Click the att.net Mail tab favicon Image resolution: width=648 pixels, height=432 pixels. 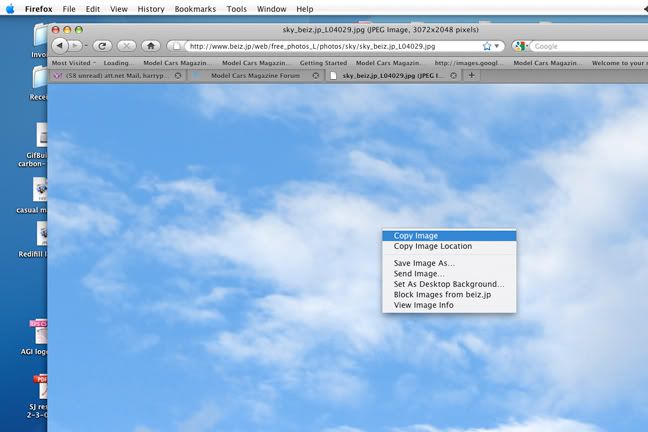click(x=57, y=76)
